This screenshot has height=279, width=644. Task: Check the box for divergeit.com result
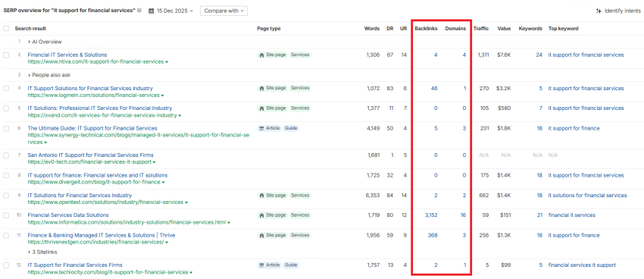[x=6, y=175]
